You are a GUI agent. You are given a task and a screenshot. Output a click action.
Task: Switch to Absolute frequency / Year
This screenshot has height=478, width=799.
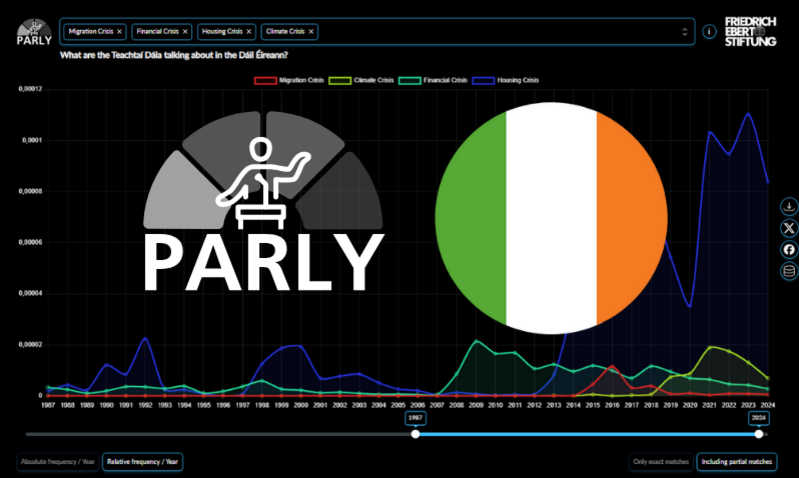58,462
